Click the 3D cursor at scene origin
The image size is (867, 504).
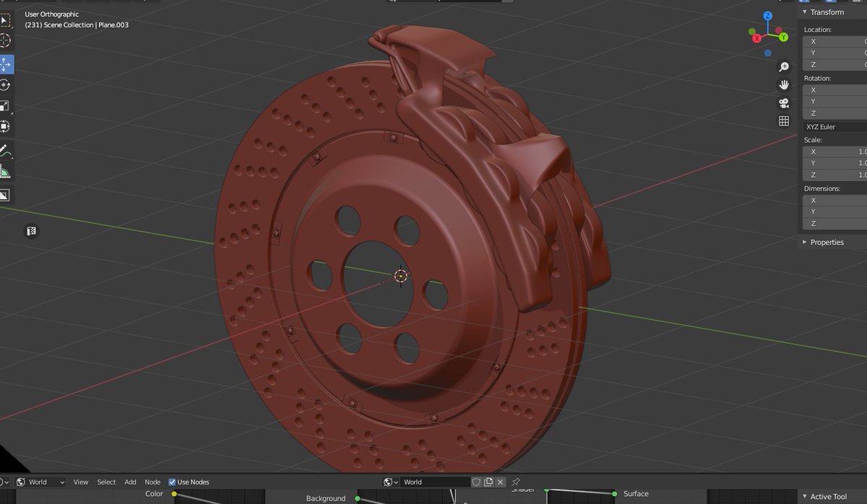click(x=401, y=275)
